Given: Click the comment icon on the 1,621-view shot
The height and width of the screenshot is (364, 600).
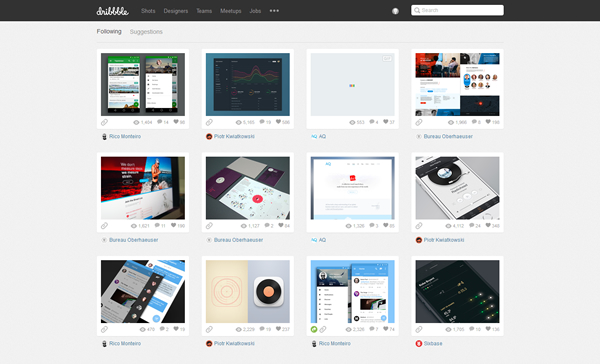Looking at the screenshot, I should (157, 225).
